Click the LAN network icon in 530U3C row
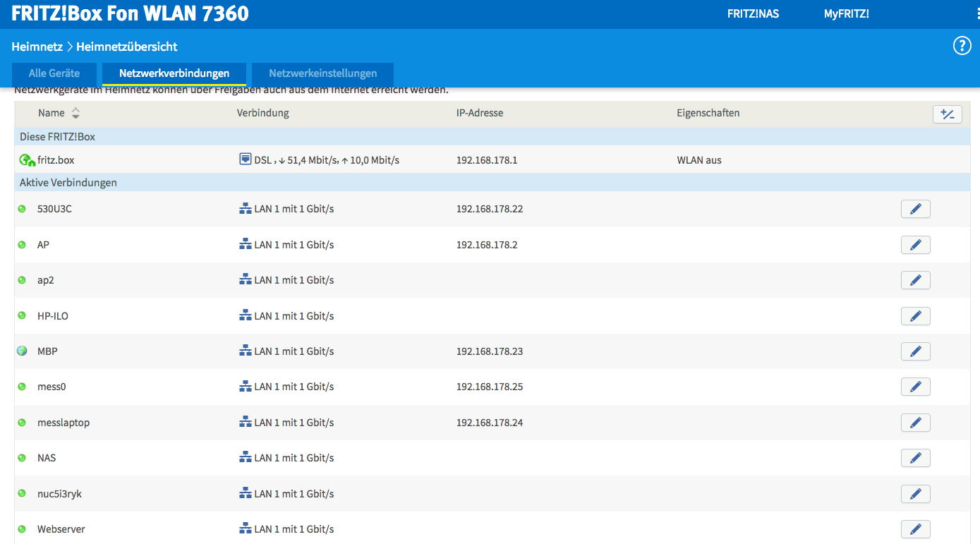The height and width of the screenshot is (544, 980). click(246, 209)
